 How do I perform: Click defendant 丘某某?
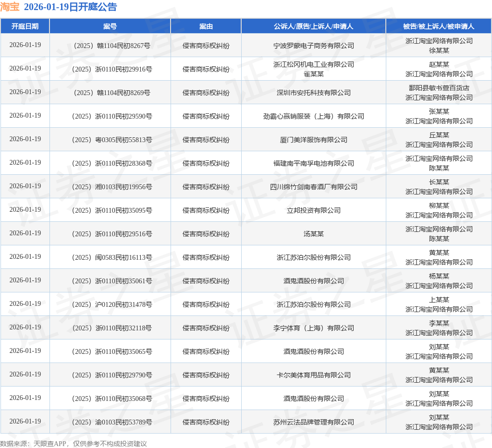point(439,135)
